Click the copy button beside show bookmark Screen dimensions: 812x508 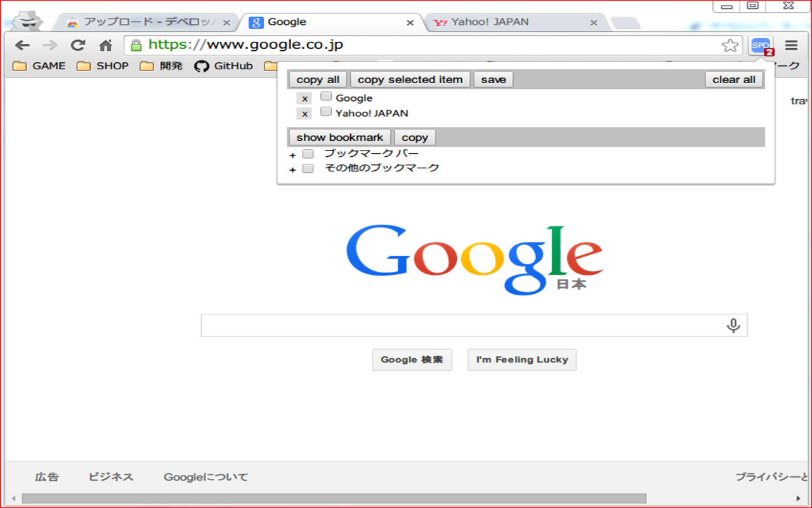415,137
